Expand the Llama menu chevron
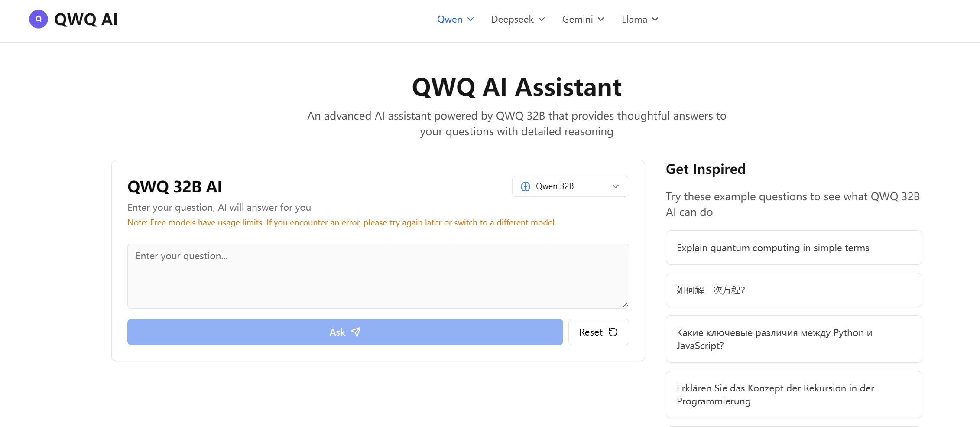This screenshot has width=980, height=427. tap(655, 19)
